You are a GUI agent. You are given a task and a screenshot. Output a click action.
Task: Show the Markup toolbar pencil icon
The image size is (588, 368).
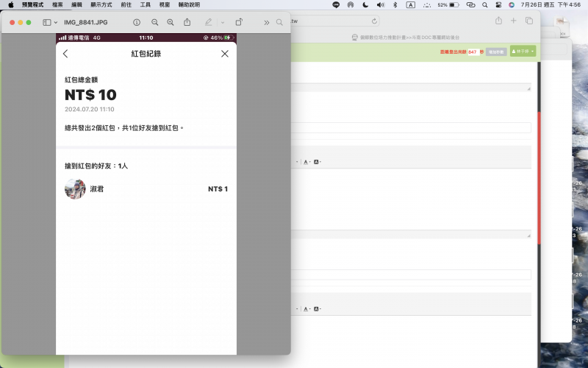coord(209,22)
